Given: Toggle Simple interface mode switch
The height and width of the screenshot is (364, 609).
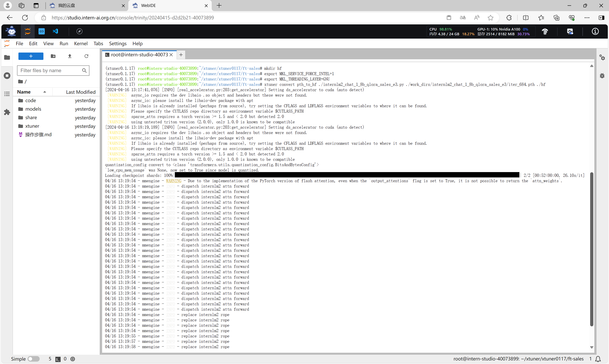Looking at the screenshot, I should [34, 359].
